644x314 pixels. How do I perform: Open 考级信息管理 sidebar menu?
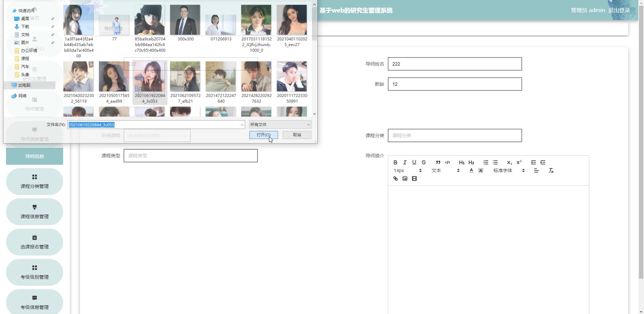click(35, 302)
